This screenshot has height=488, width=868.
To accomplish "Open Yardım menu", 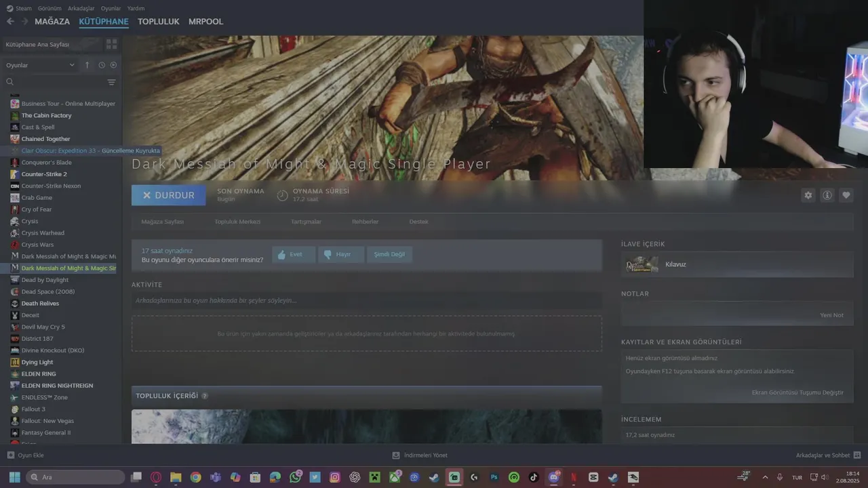I will click(x=136, y=8).
